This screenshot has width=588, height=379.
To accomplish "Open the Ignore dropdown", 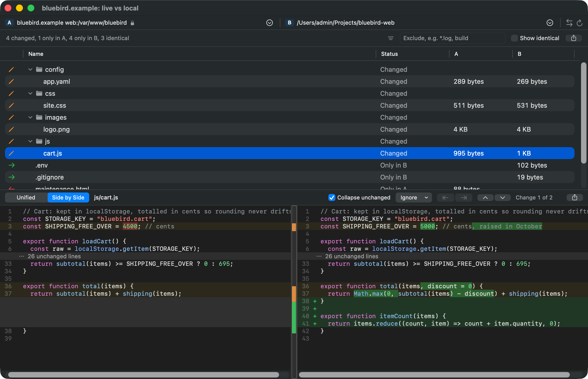I will [414, 197].
